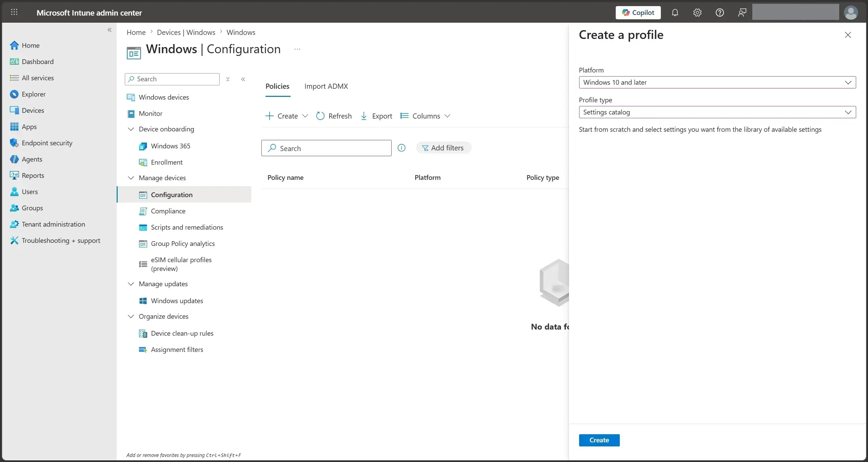Open Windows updates item
The width and height of the screenshot is (868, 462).
[x=177, y=301]
